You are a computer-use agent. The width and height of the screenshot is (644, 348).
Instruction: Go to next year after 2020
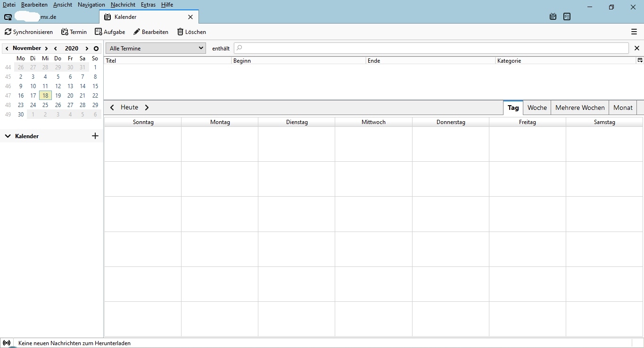click(87, 49)
